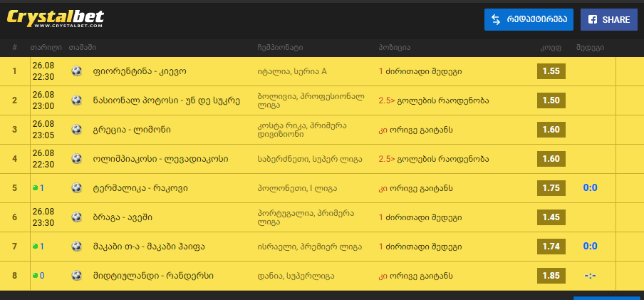Click position 1 ძირითადი შედეგი in ფიორენტინა row
The width and height of the screenshot is (644, 300).
click(x=420, y=71)
